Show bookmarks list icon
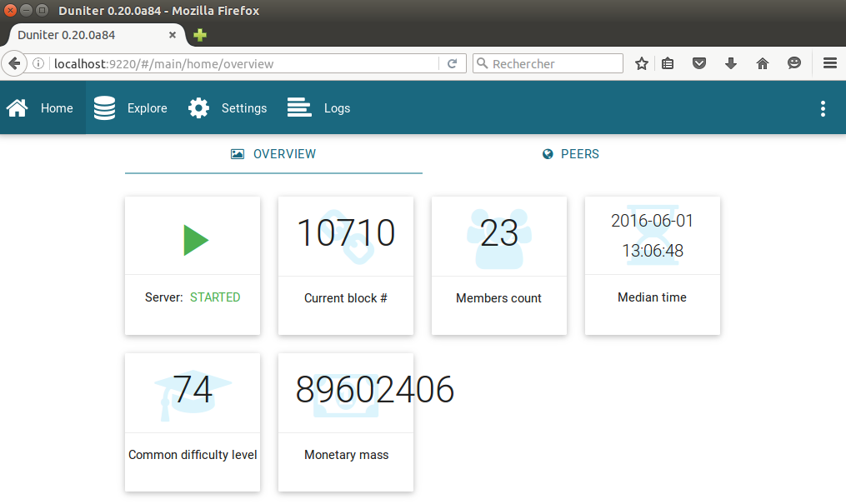 point(668,63)
